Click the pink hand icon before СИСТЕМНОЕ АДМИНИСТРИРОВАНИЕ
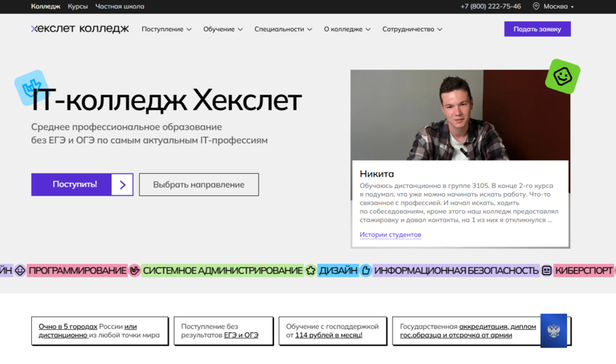616x364 pixels. tap(135, 270)
